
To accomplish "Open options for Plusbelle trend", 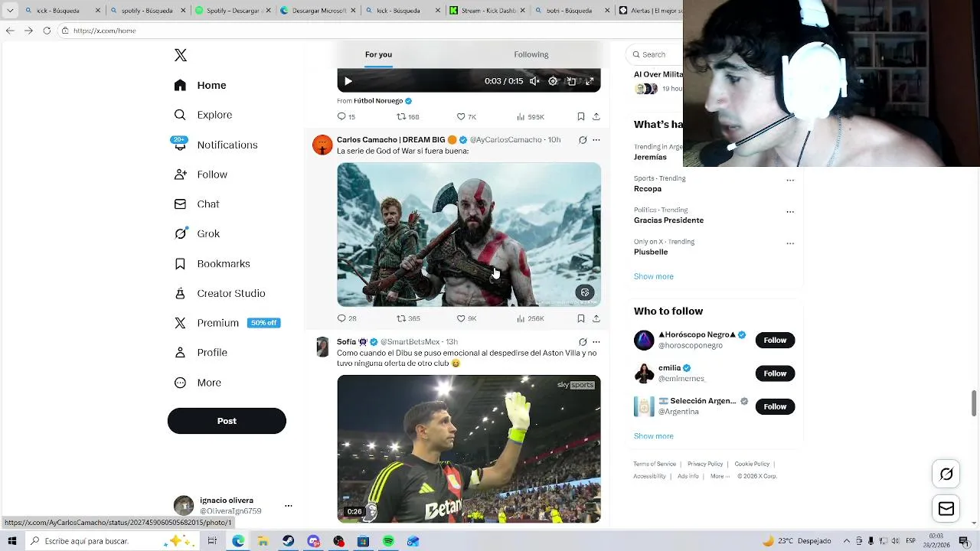I will pos(790,243).
